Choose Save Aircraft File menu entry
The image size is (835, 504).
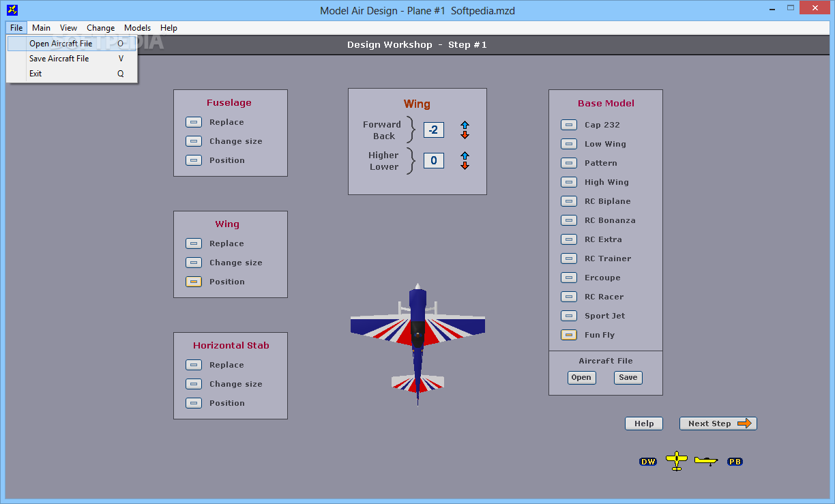72,59
